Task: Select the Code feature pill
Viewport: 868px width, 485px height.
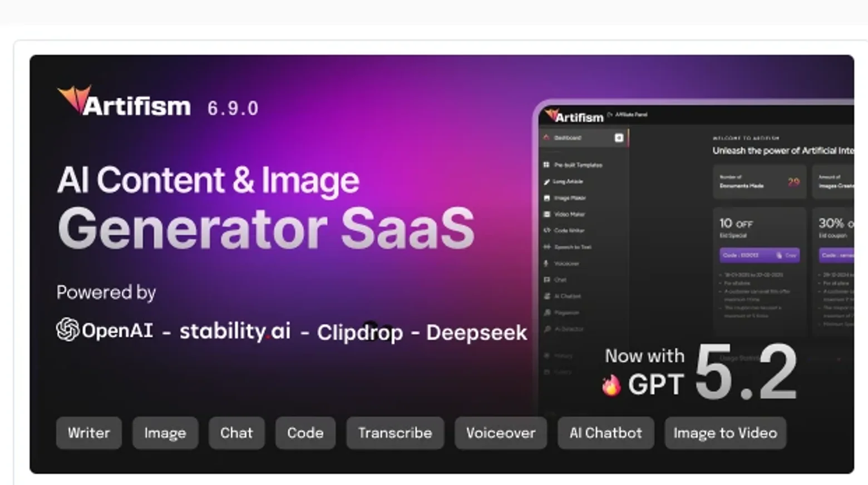Action: pos(305,433)
